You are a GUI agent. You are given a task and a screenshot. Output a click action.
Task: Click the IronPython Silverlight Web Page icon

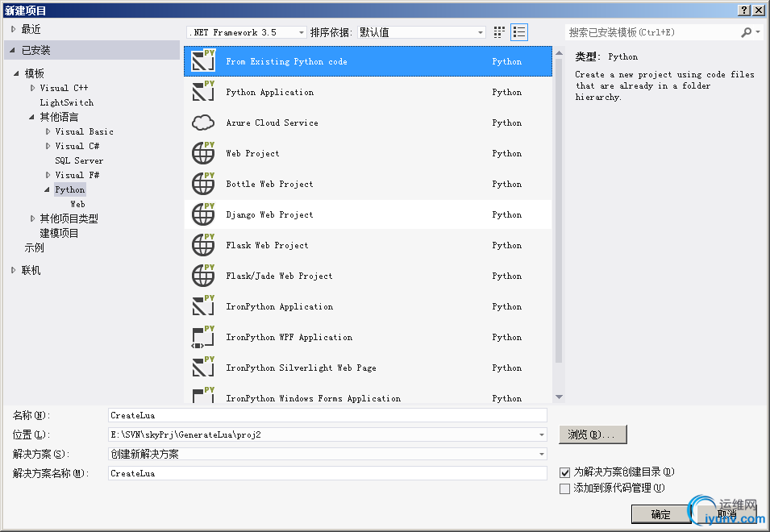pos(203,368)
